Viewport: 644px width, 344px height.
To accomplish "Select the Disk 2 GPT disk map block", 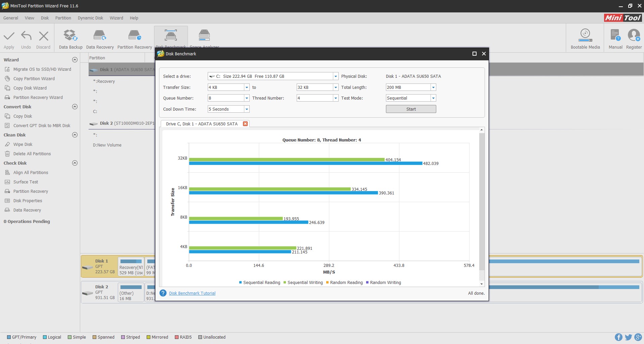I will tap(99, 292).
